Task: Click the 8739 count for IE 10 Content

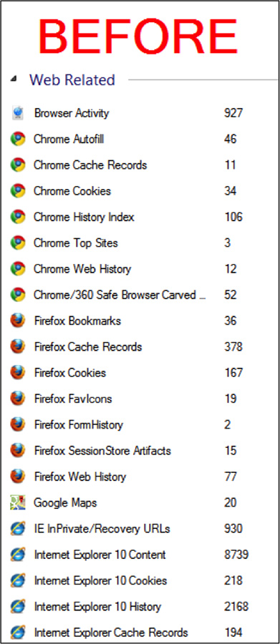Action: coord(236,555)
